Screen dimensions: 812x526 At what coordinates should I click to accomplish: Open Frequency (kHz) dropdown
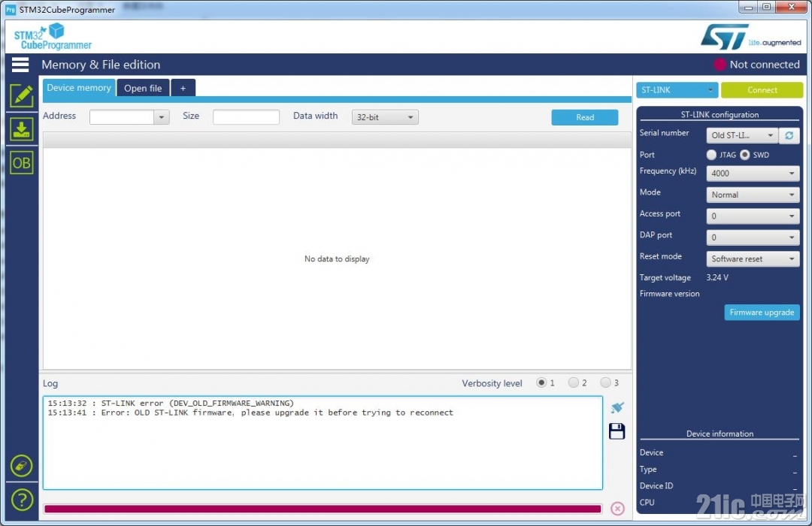tap(753, 174)
